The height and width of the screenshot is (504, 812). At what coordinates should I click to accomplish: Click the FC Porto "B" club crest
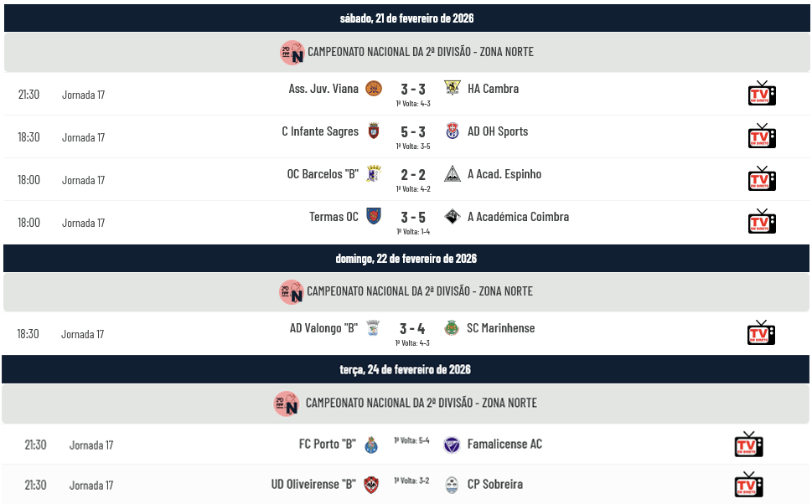coord(372,445)
